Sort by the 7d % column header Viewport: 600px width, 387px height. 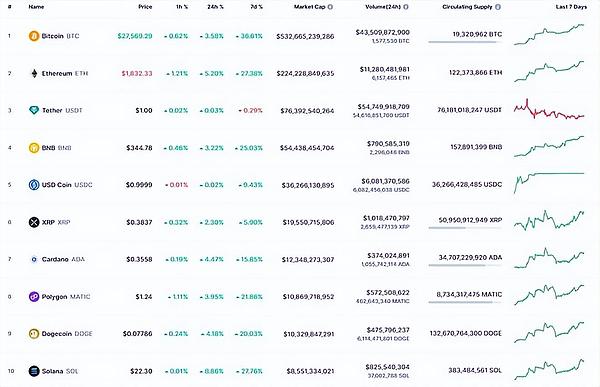[x=256, y=7]
